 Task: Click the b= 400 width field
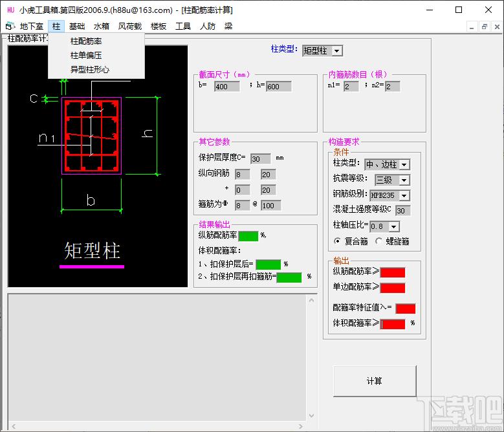pyautogui.click(x=227, y=87)
